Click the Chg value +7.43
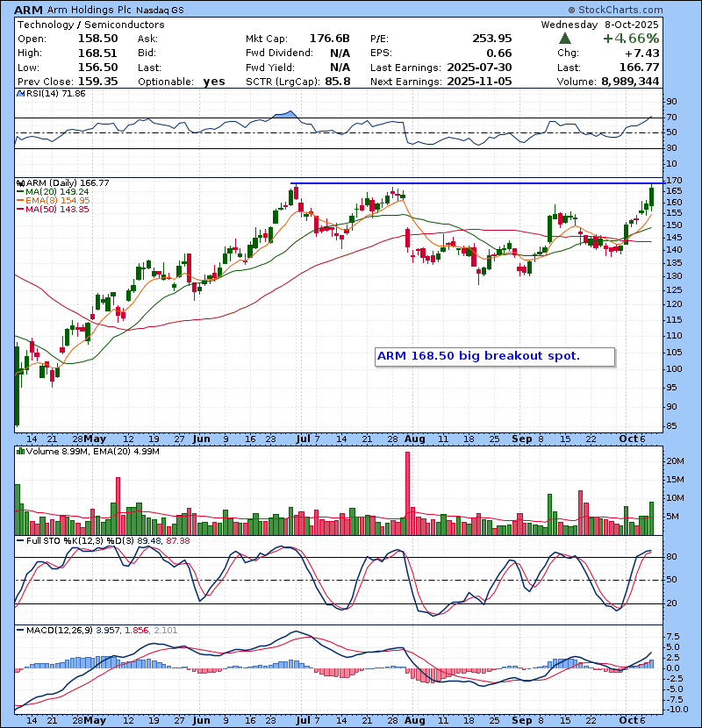 pos(642,53)
